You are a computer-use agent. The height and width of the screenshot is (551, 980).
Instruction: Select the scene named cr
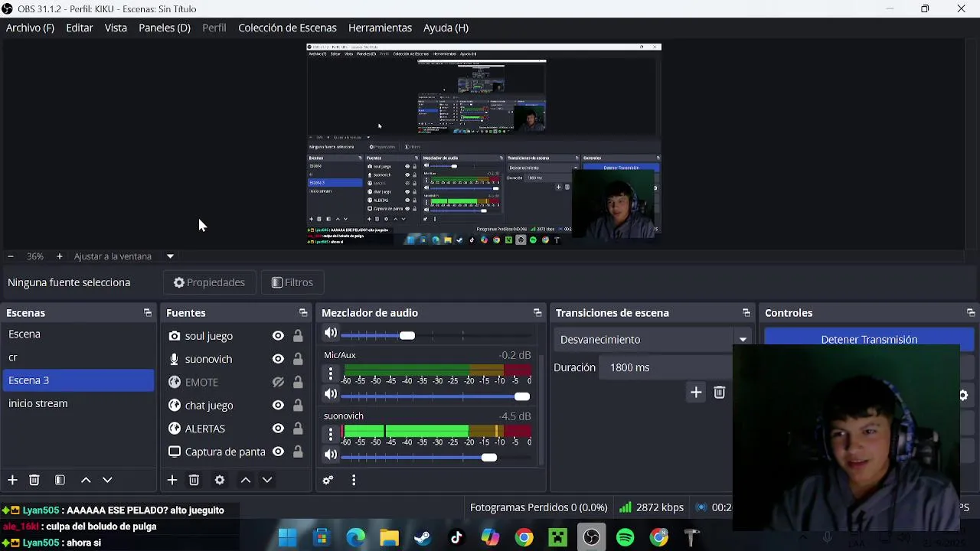[78, 357]
